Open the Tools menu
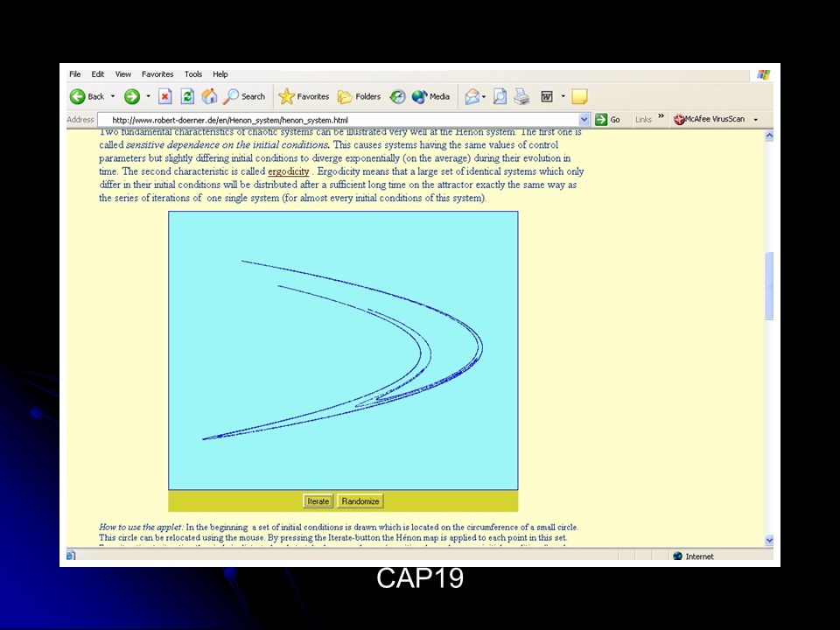The width and height of the screenshot is (840, 630). [193, 74]
